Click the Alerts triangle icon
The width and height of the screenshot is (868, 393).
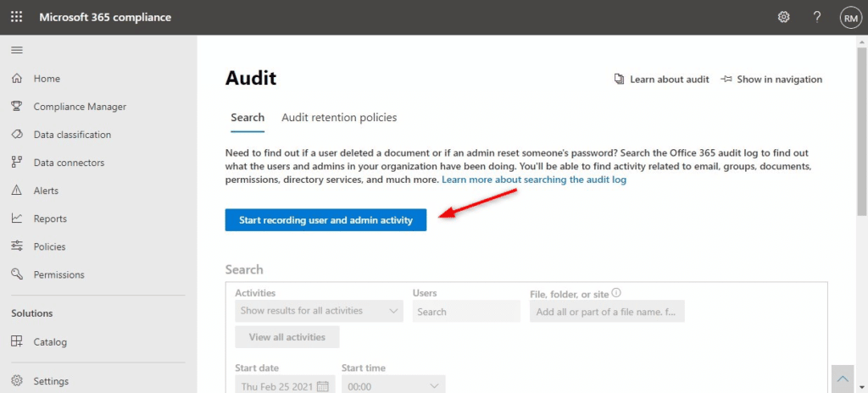click(x=17, y=191)
